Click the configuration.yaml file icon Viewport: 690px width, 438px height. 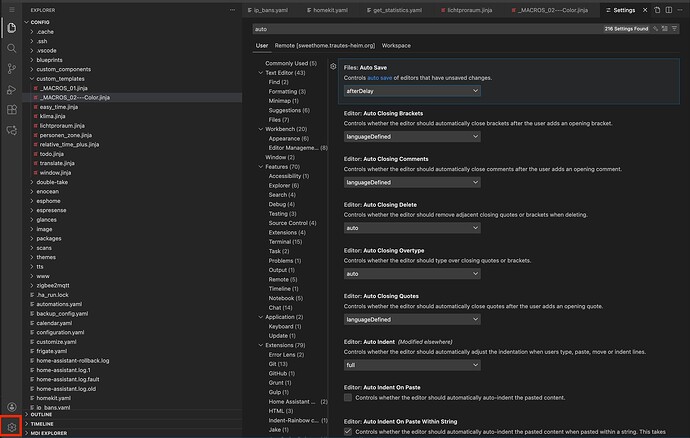click(x=32, y=332)
